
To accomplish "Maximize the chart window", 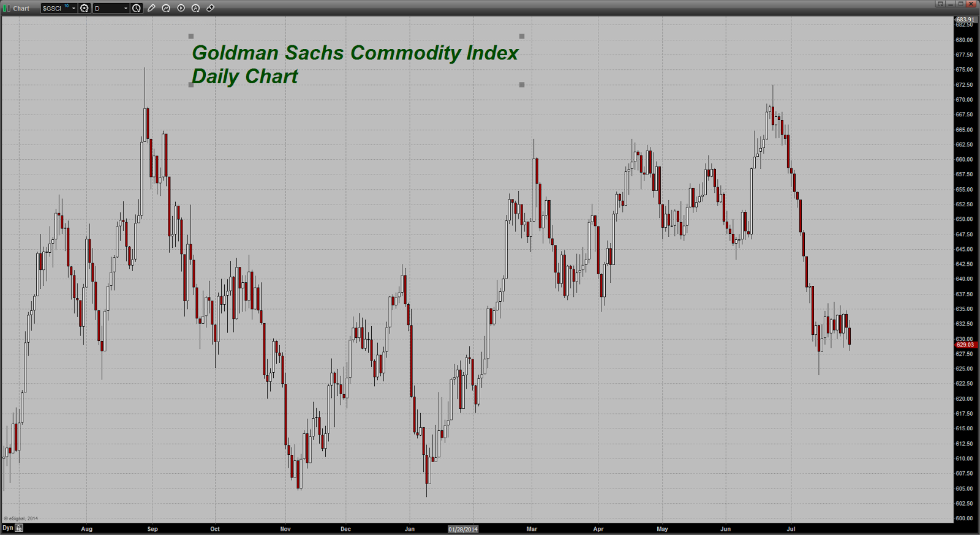I will tap(960, 4).
